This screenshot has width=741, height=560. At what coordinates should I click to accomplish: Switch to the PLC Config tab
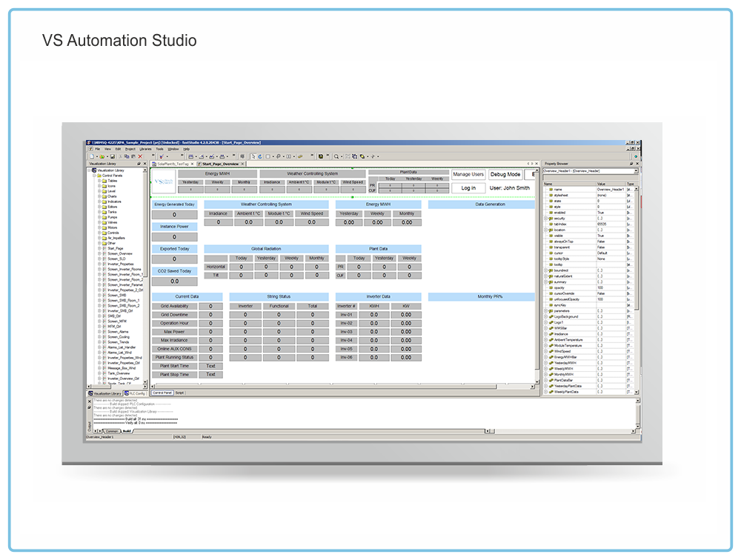coord(135,393)
